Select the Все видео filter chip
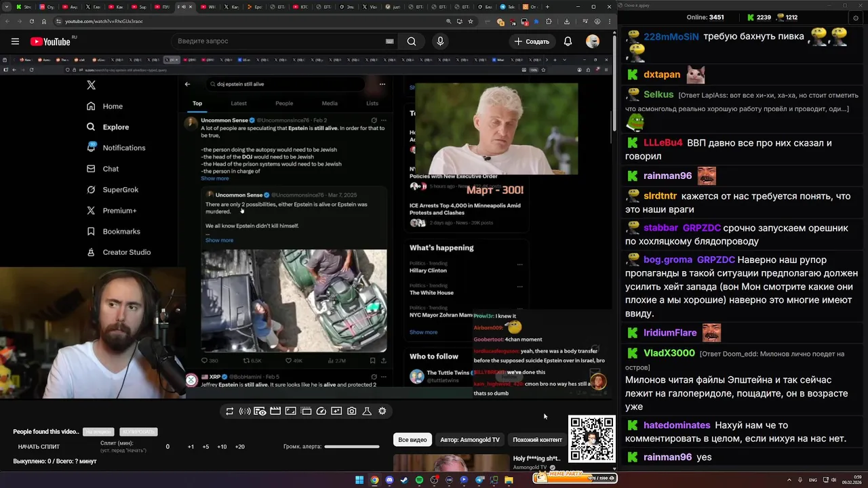 click(412, 440)
